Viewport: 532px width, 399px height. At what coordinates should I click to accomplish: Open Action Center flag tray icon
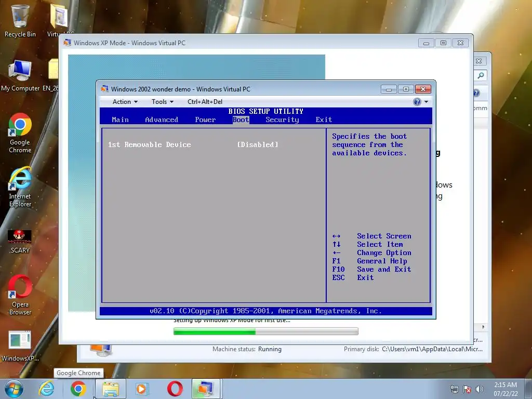(467, 389)
